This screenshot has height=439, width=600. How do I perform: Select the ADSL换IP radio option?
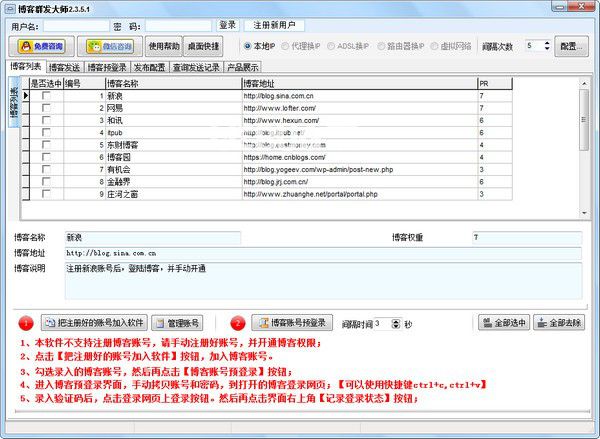(x=348, y=46)
